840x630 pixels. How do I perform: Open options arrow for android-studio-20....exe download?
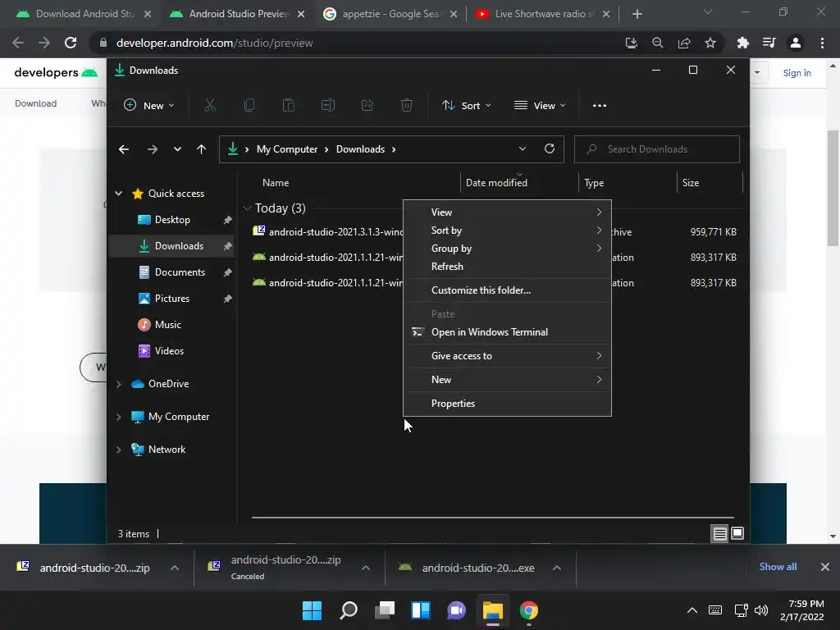click(557, 568)
